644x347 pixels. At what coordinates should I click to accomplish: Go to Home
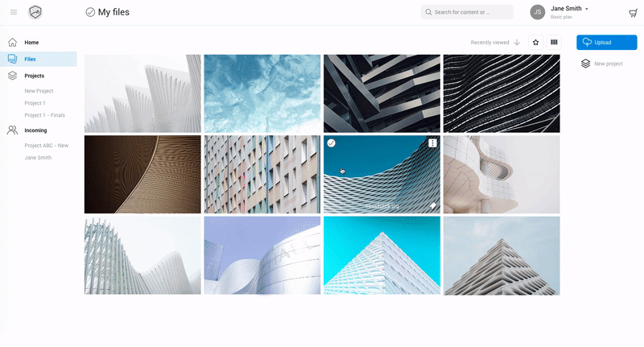(31, 43)
